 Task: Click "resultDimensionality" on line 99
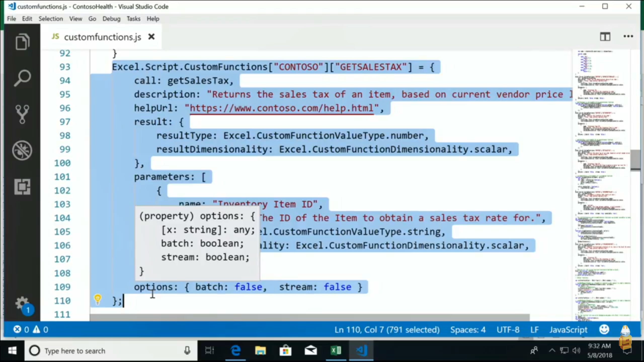212,149
